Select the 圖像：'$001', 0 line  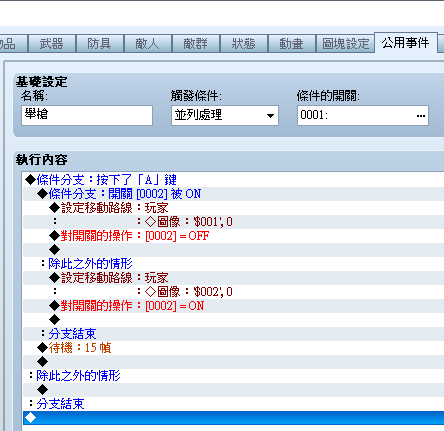coord(233,222)
